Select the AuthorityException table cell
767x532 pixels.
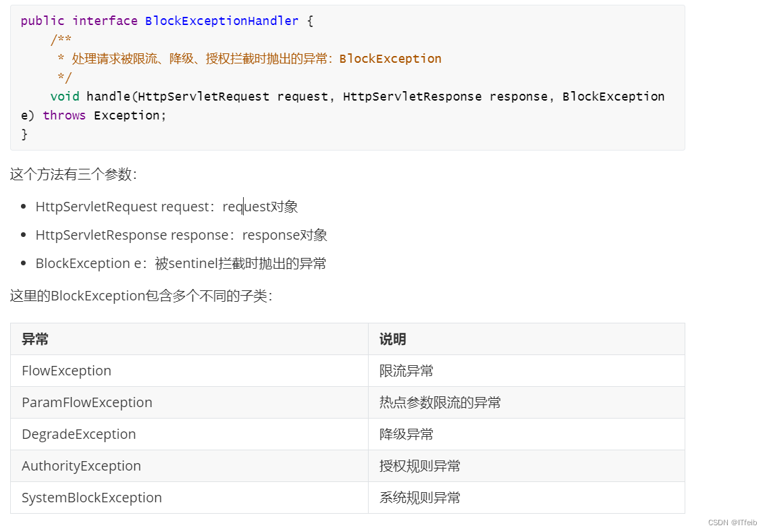coord(81,466)
